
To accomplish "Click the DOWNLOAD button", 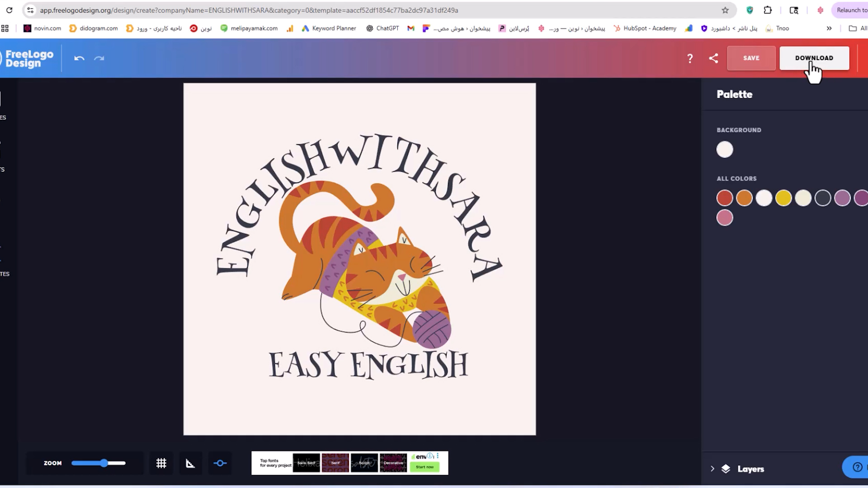I will point(814,58).
